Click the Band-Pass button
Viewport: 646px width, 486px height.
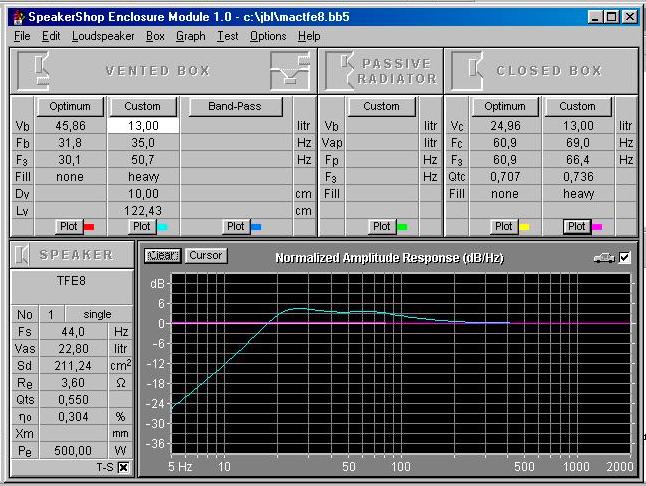[235, 106]
